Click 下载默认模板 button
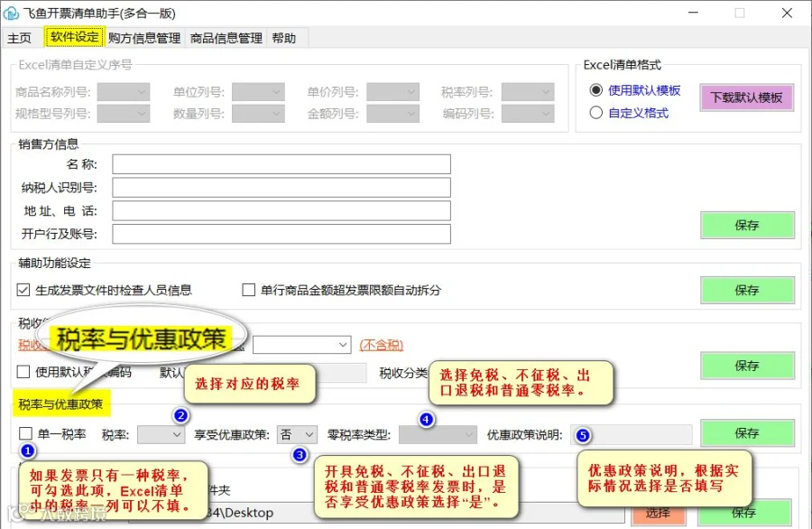 (746, 97)
